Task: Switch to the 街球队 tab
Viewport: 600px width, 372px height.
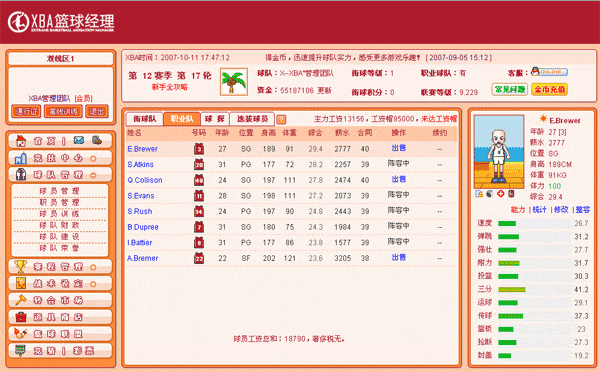Action: tap(145, 119)
